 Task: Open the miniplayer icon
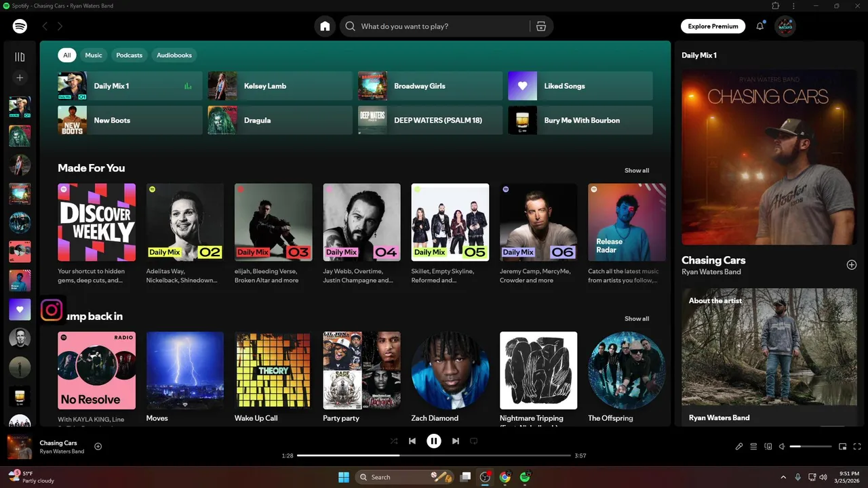click(x=843, y=447)
